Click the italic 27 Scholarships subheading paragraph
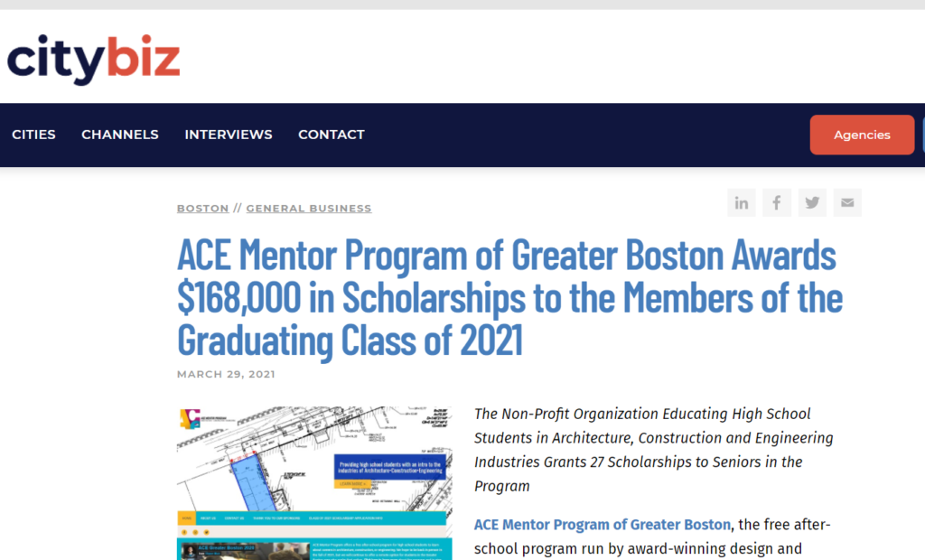Image resolution: width=925 pixels, height=560 pixels. (654, 450)
